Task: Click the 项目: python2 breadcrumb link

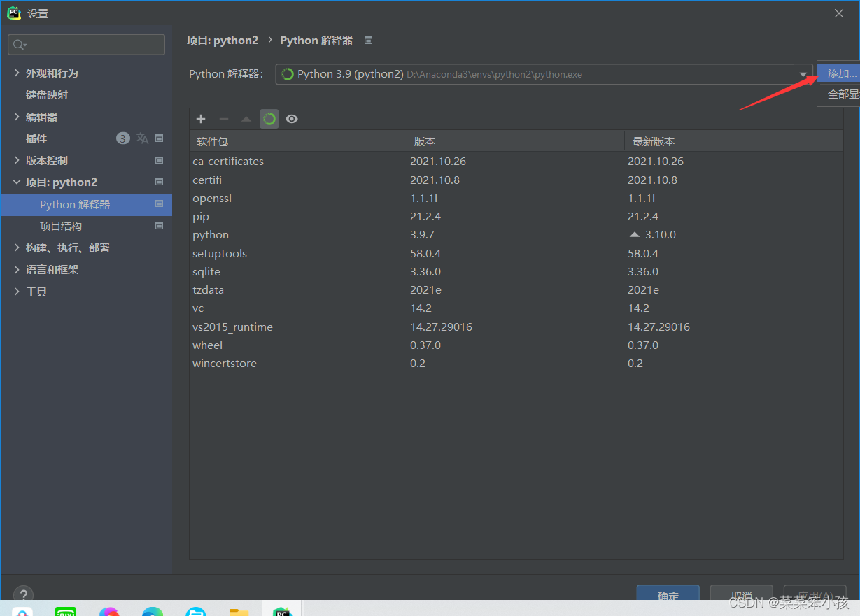Action: tap(223, 41)
